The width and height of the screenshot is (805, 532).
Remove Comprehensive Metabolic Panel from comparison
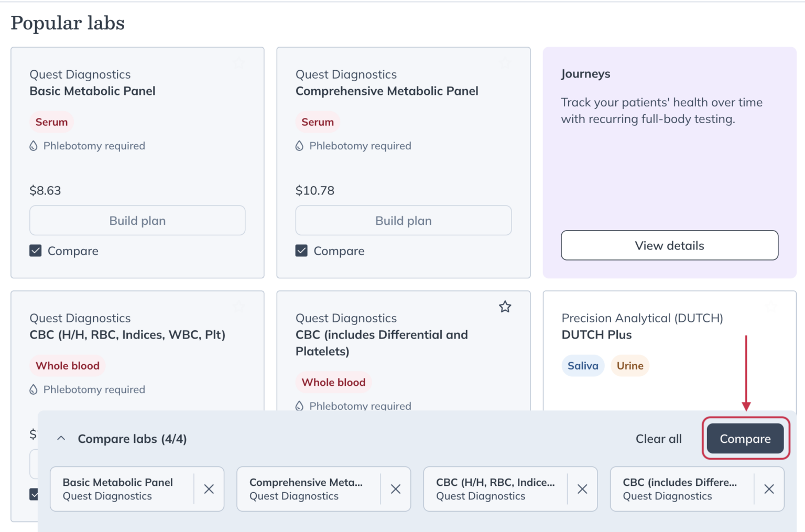coord(396,489)
